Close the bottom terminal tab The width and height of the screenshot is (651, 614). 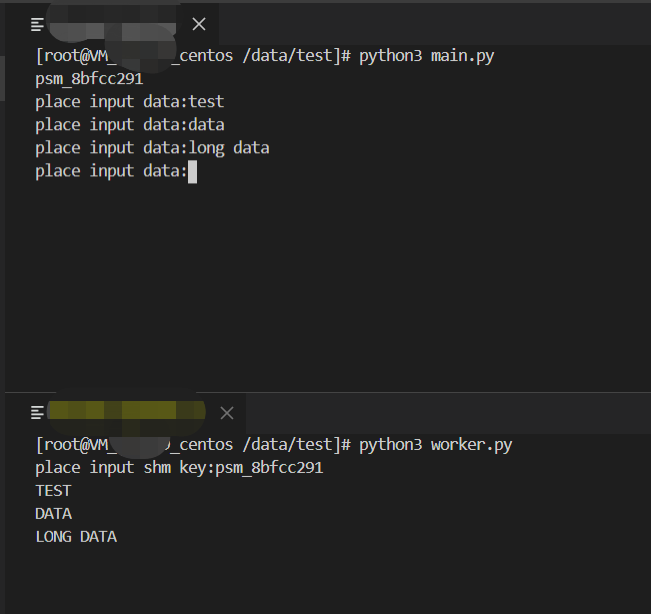click(227, 413)
